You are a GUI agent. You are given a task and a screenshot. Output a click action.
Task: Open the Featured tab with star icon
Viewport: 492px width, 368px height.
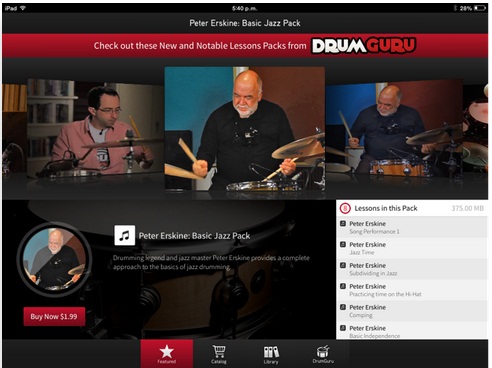(167, 354)
